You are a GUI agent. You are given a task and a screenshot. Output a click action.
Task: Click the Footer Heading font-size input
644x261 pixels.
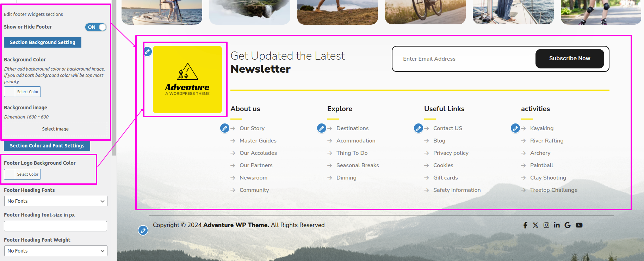point(55,226)
